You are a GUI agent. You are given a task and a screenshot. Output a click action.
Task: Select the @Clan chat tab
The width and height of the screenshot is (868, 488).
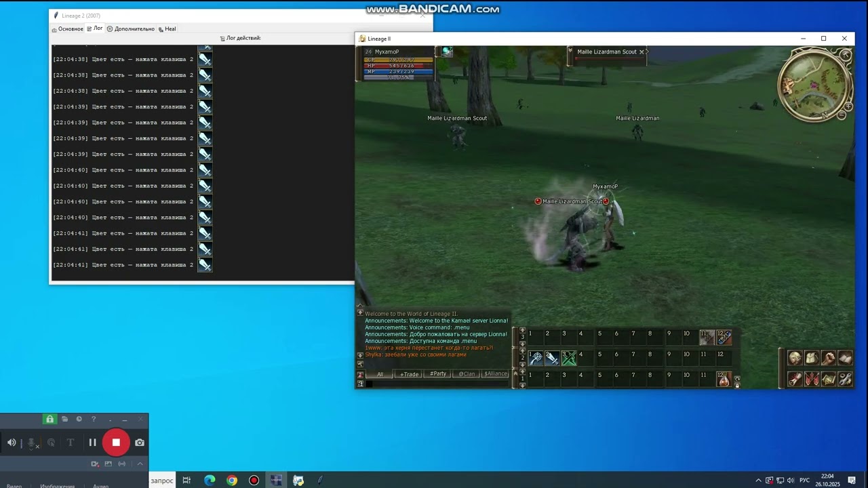coord(467,374)
